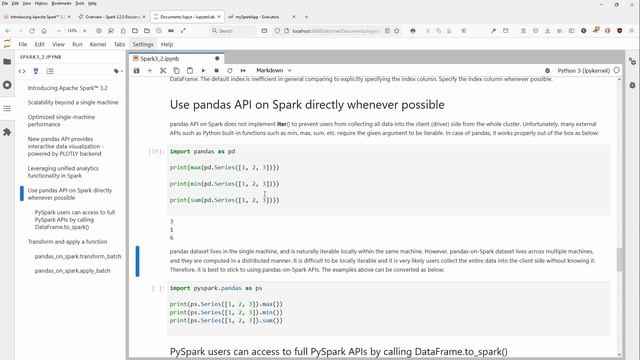Open the JupyterLab Tabs menu

pos(119,44)
